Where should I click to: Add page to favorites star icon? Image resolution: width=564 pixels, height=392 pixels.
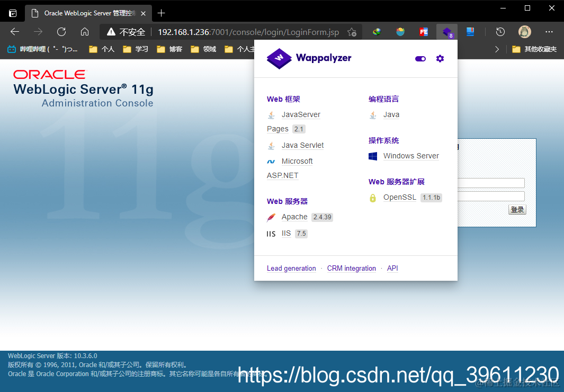click(352, 32)
